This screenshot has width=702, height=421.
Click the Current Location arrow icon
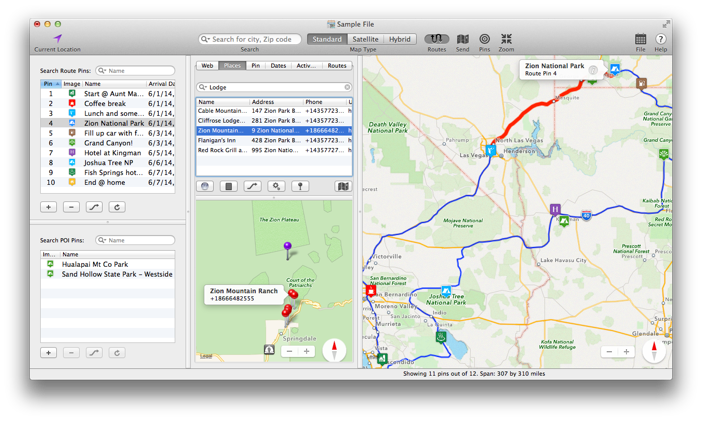click(57, 38)
